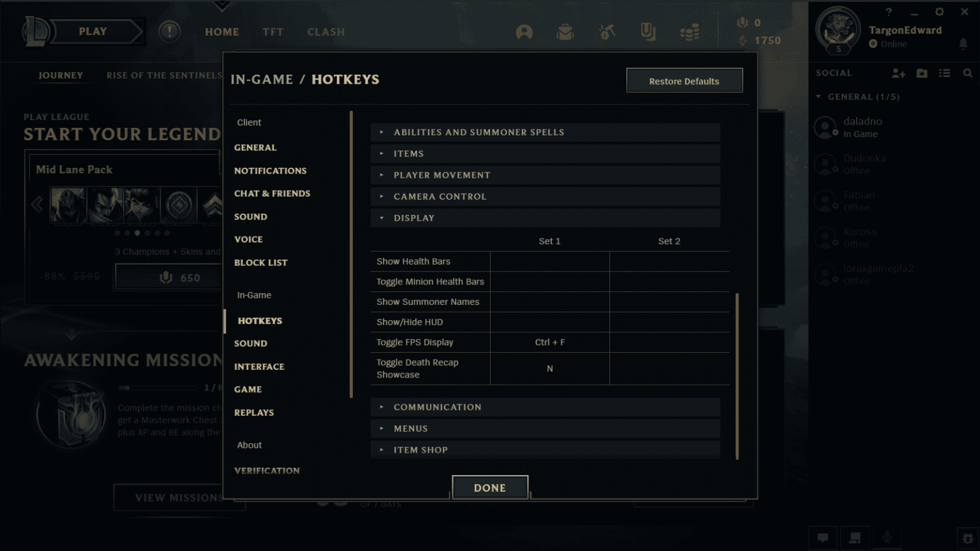Rebind the Toggle FPS Display hotkey field
980x551 pixels.
[x=549, y=342]
